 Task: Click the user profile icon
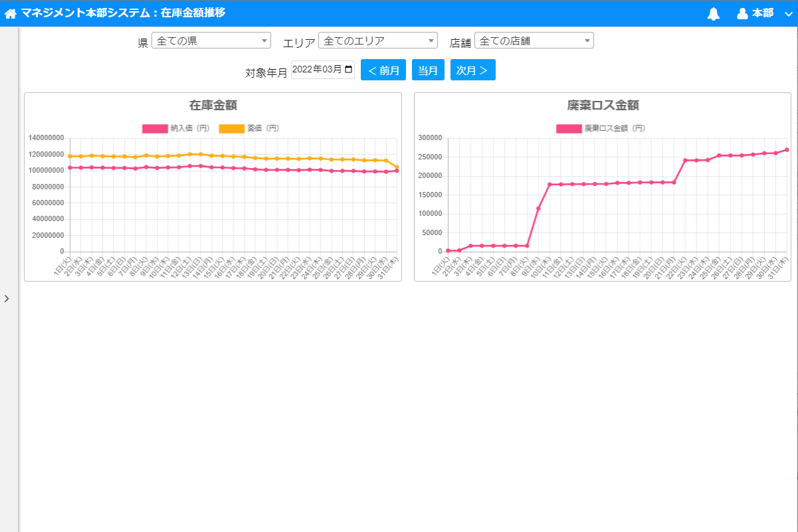742,14
